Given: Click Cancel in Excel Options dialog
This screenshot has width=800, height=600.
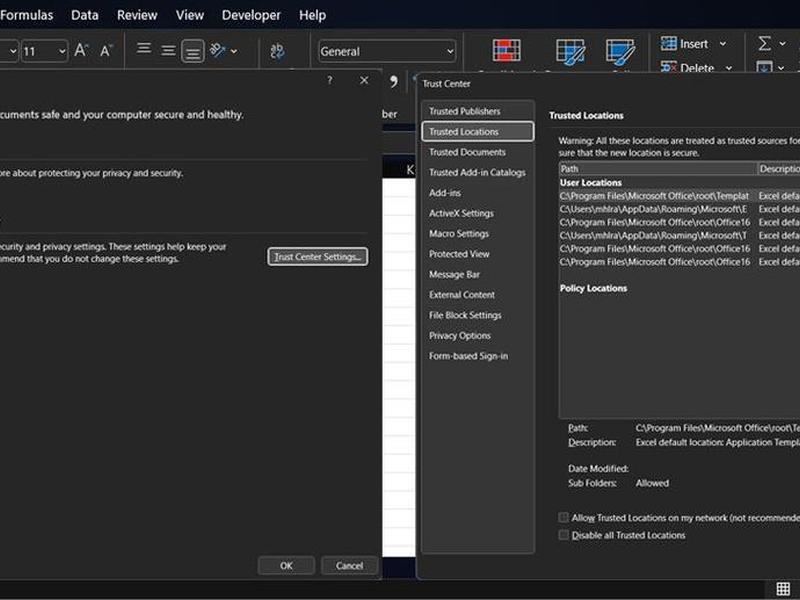Looking at the screenshot, I should 349,565.
